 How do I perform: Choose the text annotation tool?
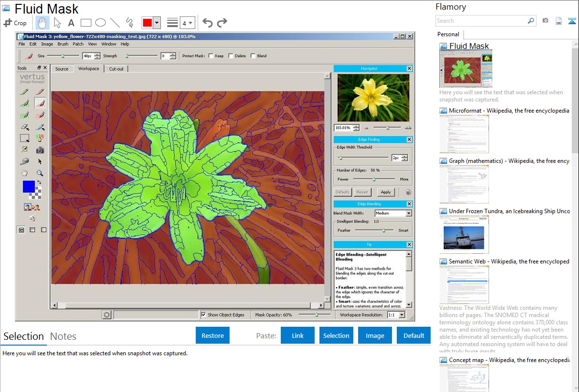click(71, 23)
